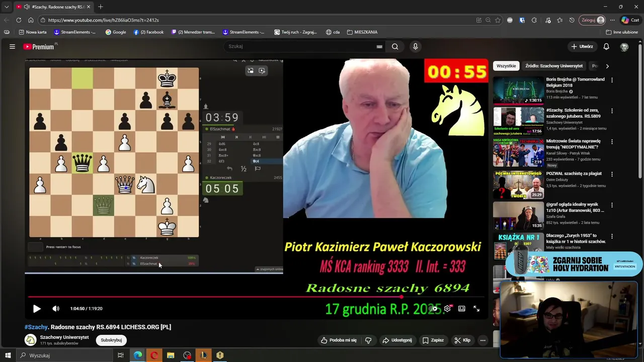The image size is (644, 362).
Task: Open browser extensions puzzle icon
Action: pyautogui.click(x=534, y=20)
